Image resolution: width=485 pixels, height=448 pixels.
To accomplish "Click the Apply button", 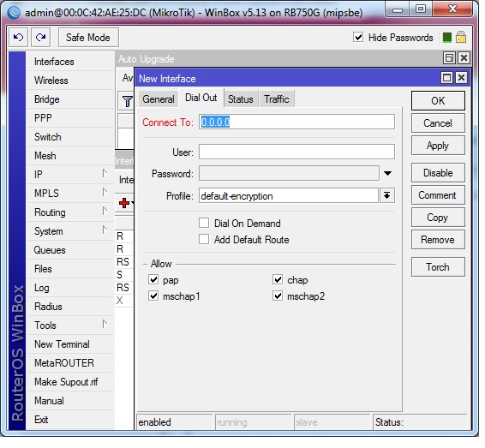I will point(438,146).
